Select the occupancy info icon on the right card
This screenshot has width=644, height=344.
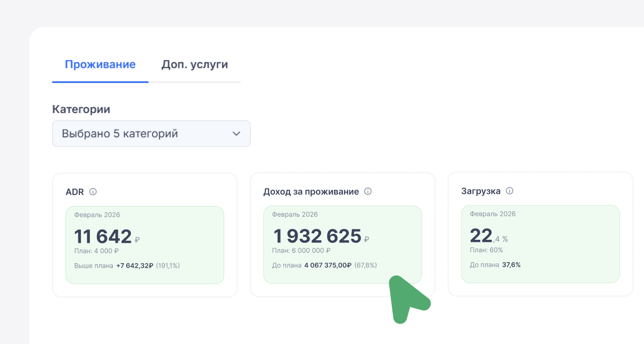(x=509, y=190)
